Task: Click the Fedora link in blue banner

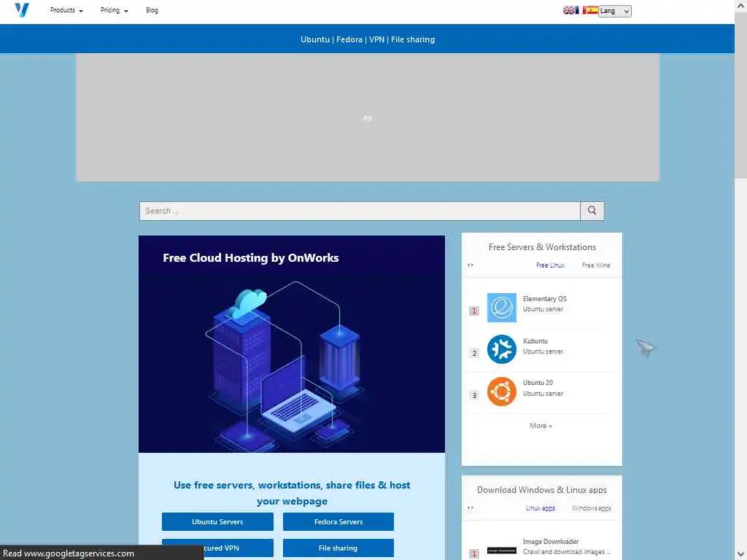Action: pos(349,39)
